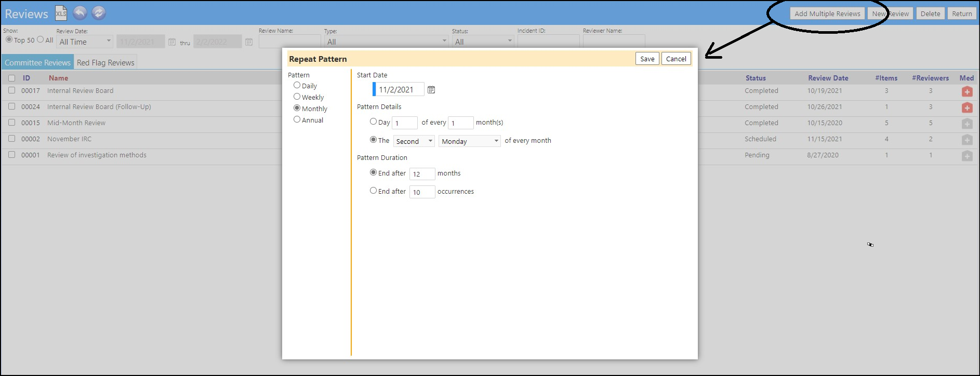
Task: Click medical plus icon for review 00024
Action: 967,108
